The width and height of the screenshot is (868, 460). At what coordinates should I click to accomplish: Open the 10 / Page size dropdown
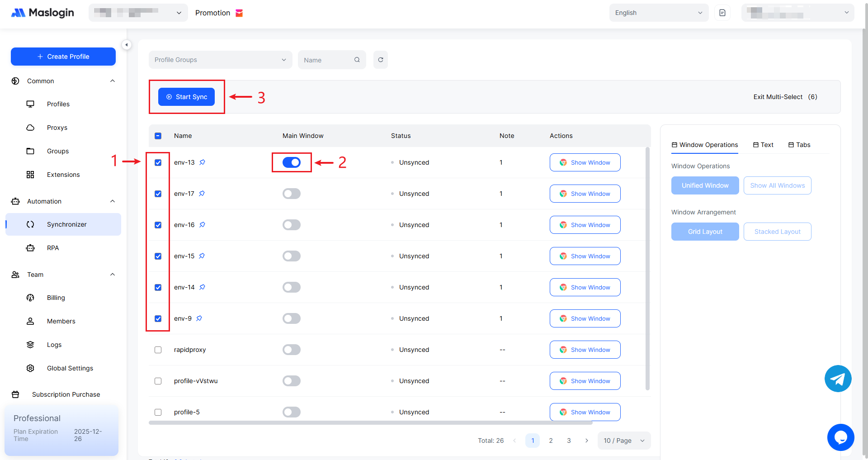pyautogui.click(x=624, y=441)
